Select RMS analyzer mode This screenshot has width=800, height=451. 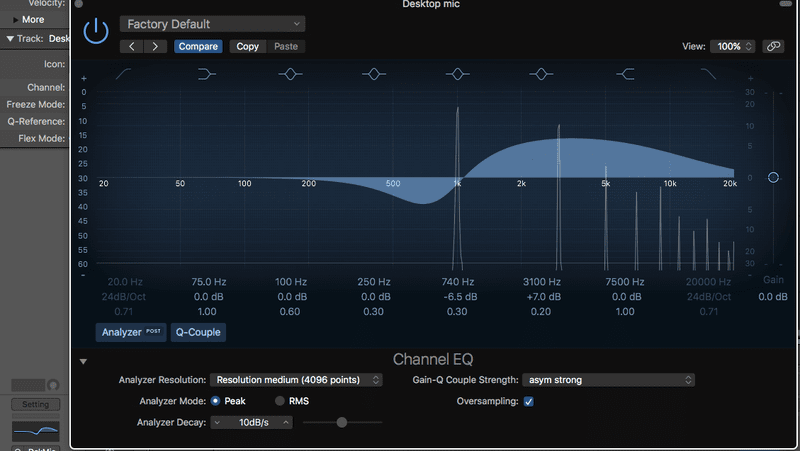280,401
